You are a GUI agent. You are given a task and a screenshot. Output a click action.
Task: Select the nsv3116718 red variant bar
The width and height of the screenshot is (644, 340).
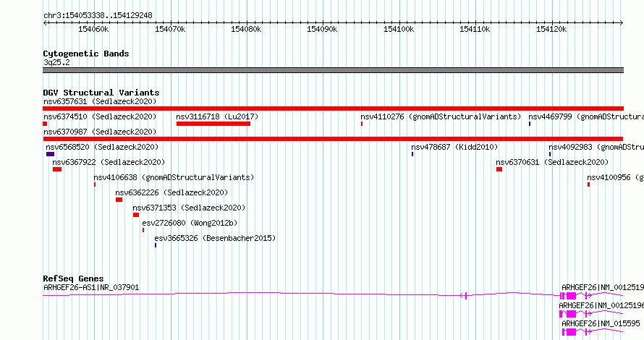[x=213, y=124]
